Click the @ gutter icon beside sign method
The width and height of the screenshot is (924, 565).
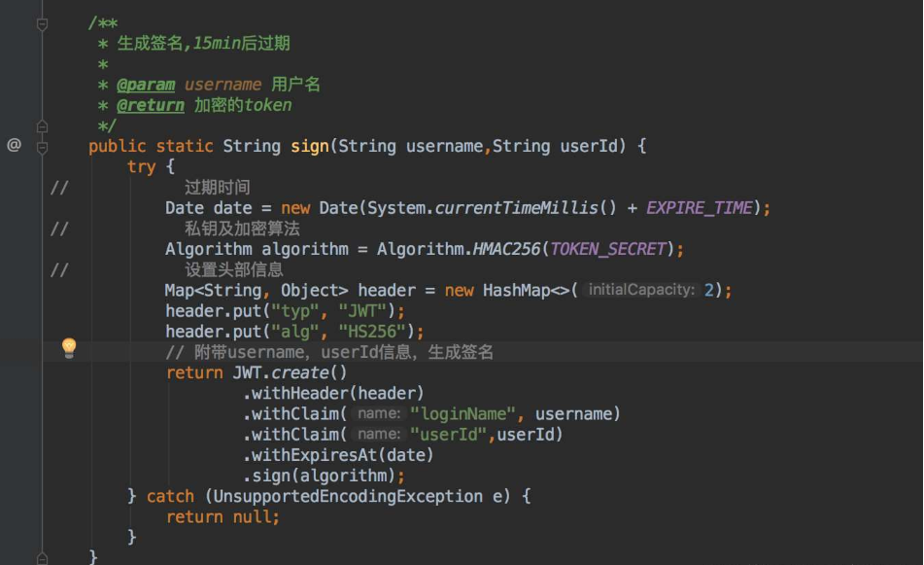tap(14, 145)
